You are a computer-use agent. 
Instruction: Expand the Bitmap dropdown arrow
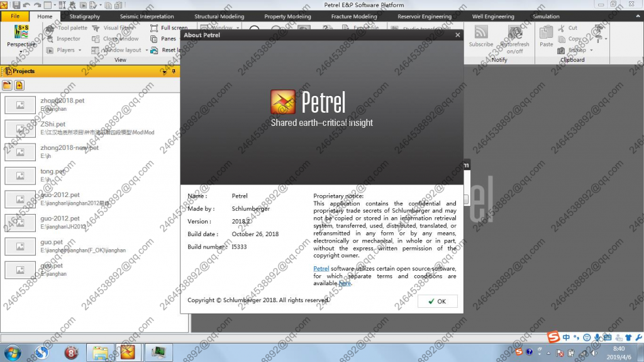tap(591, 50)
